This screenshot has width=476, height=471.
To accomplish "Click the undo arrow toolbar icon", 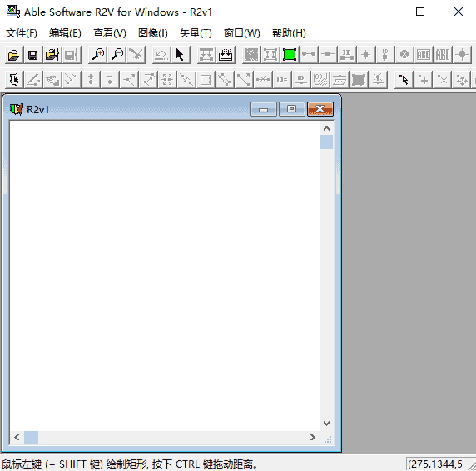I will pyautogui.click(x=161, y=55).
